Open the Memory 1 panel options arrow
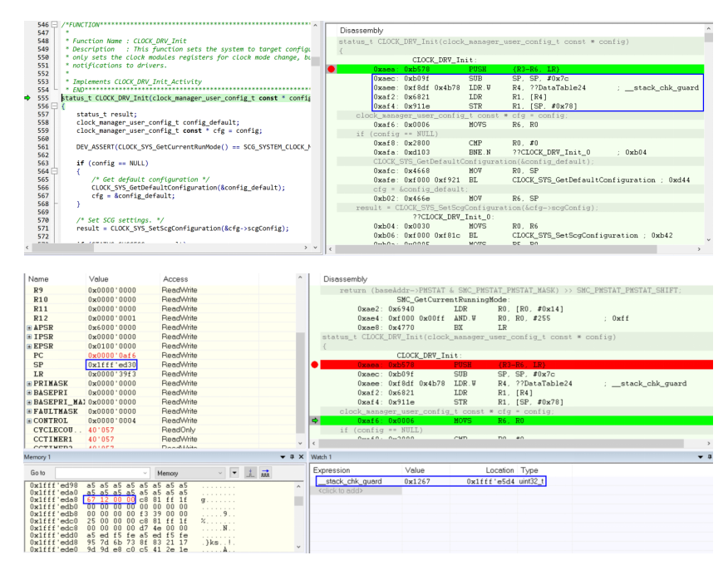Image resolution: width=728 pixels, height=570 pixels. tap(281, 457)
